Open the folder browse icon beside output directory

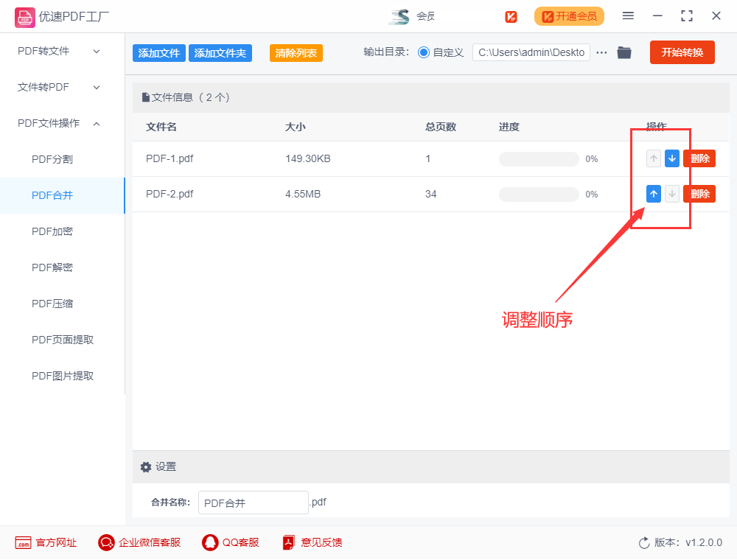[624, 52]
